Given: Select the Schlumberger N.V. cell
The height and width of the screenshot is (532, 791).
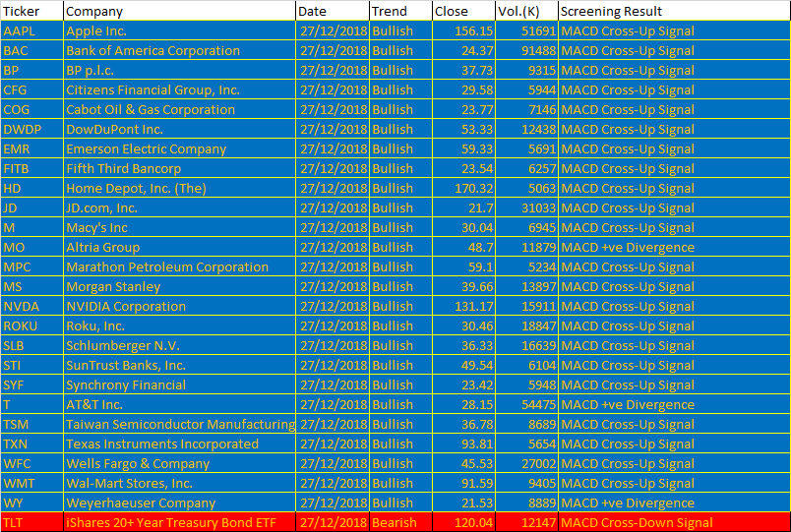Looking at the screenshot, I should coord(179,345).
